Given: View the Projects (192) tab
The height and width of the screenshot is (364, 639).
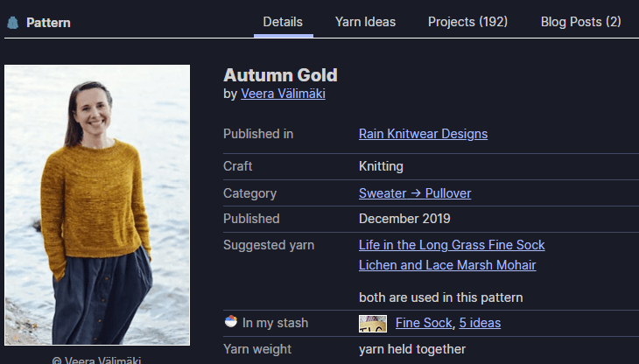Looking at the screenshot, I should click(467, 22).
